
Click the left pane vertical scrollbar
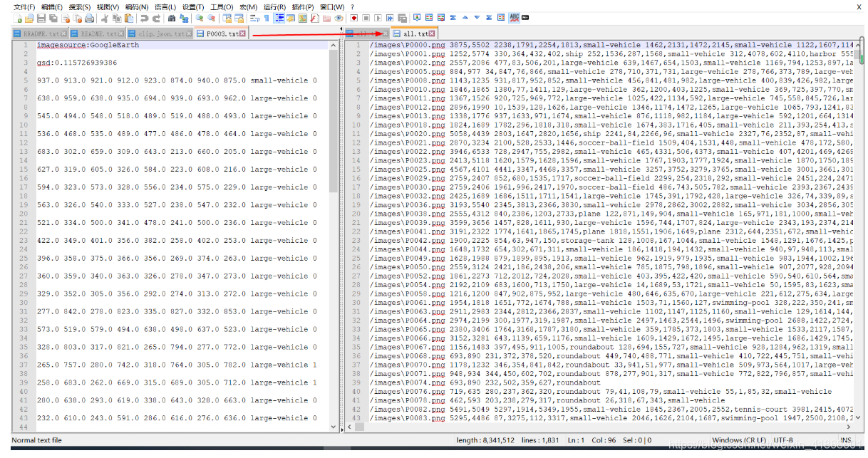point(334,236)
